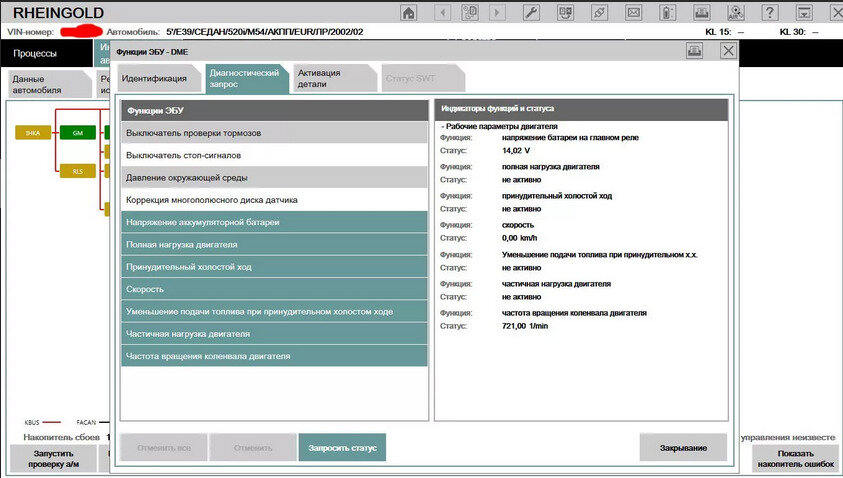The width and height of the screenshot is (843, 478).
Task: Open the Активация детали tab
Action: (x=333, y=79)
